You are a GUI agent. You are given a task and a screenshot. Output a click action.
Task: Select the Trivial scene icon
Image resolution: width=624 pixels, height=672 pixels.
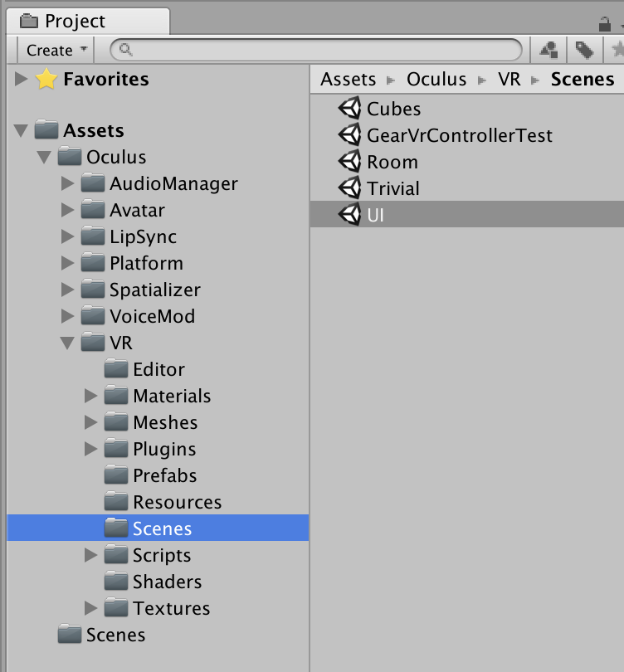coord(348,188)
